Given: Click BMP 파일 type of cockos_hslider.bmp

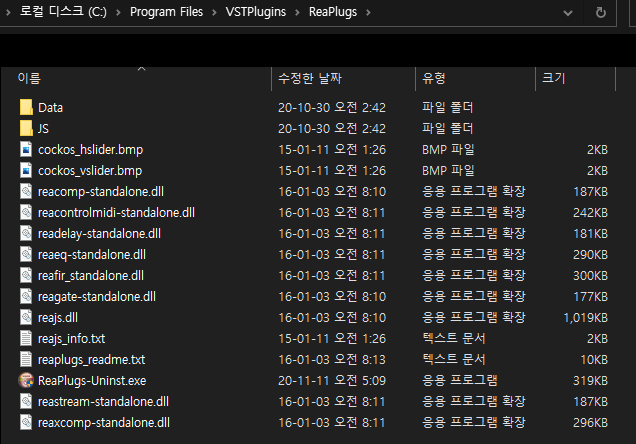Looking at the screenshot, I should (x=448, y=150).
